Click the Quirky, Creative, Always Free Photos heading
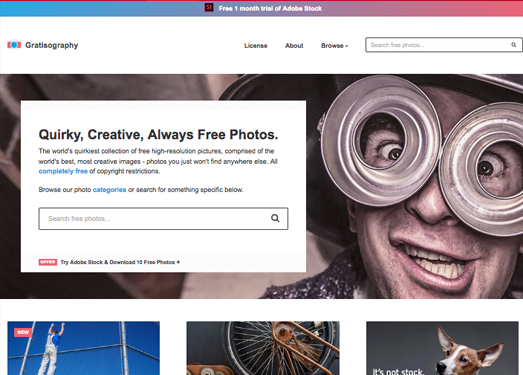 158,134
